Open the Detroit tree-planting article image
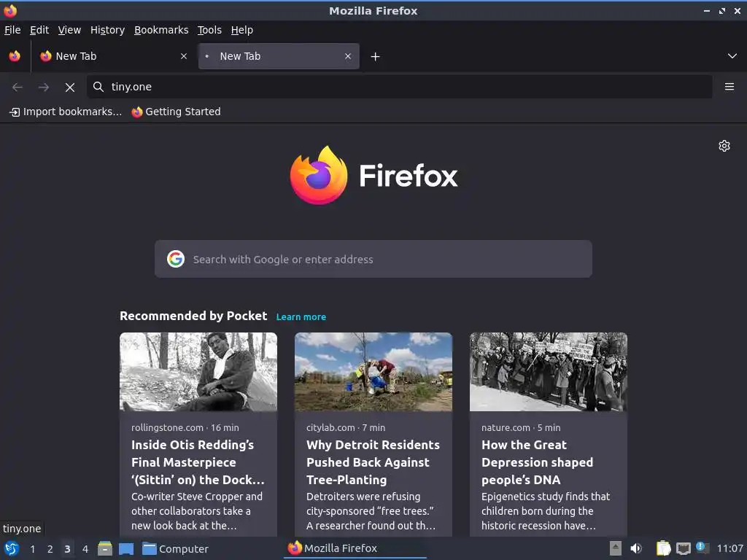Screen dimensions: 747x560 pos(373,372)
